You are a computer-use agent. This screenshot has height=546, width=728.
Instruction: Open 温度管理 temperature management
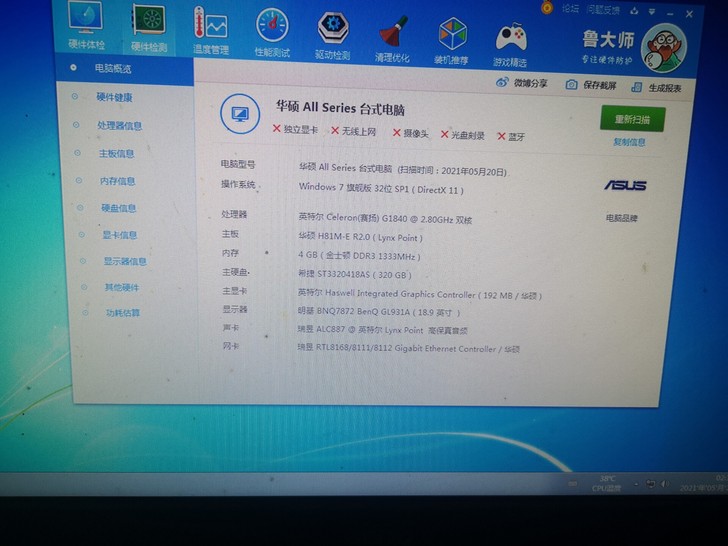tap(210, 31)
